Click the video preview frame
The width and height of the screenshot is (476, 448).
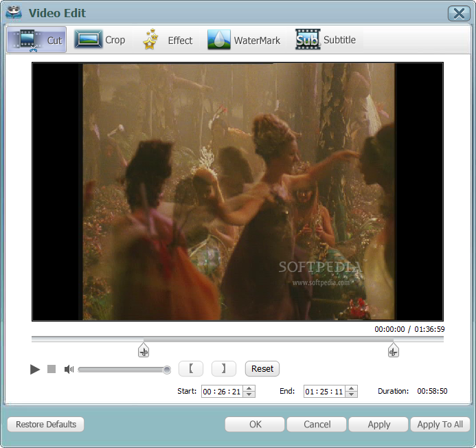[238, 192]
